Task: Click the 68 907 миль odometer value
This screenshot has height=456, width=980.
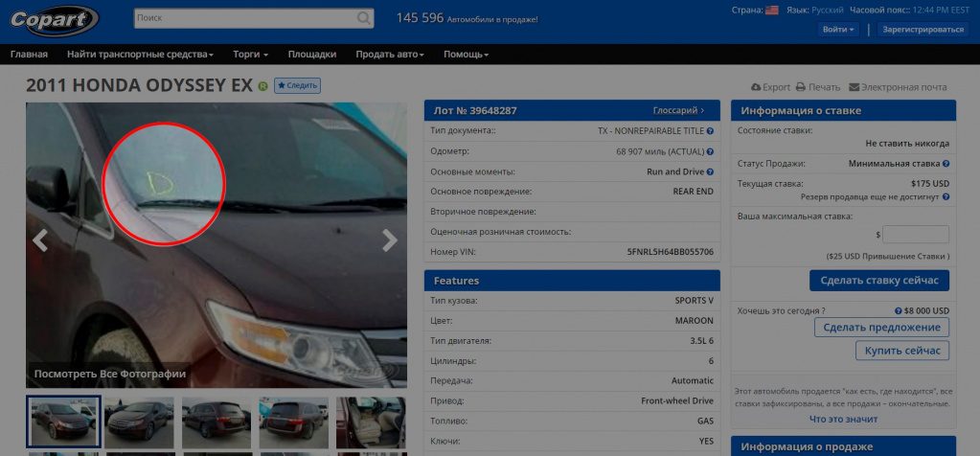Action: [660, 151]
